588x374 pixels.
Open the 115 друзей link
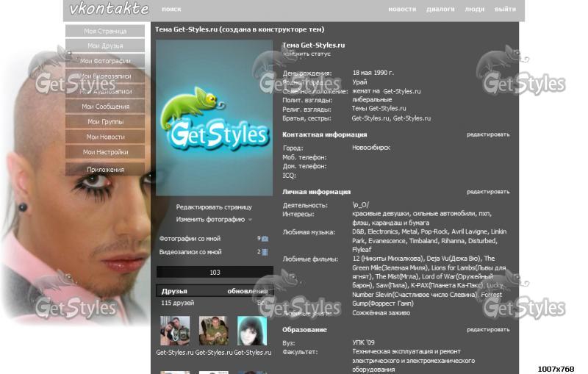pyautogui.click(x=177, y=303)
